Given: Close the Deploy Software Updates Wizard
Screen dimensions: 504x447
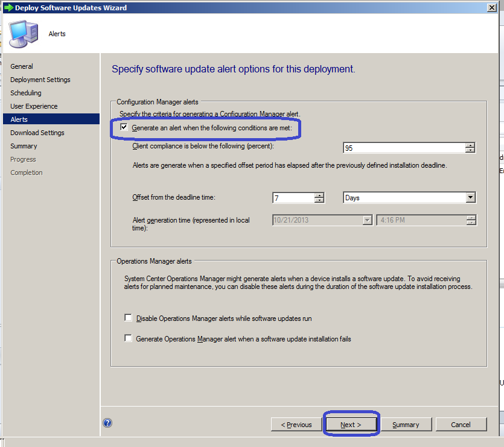Looking at the screenshot, I should (491, 7).
